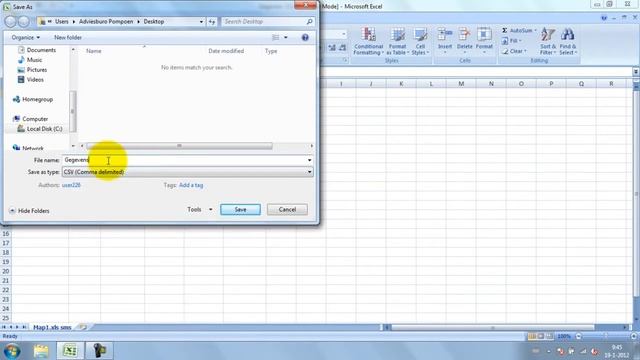Open Find & Select in ribbon

(567, 41)
